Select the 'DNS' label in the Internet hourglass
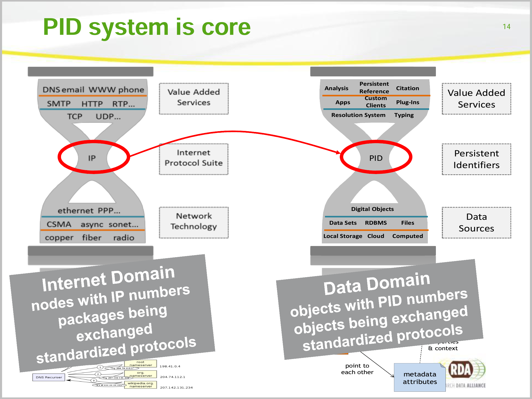Screen dimensions: 532x399 coord(51,90)
